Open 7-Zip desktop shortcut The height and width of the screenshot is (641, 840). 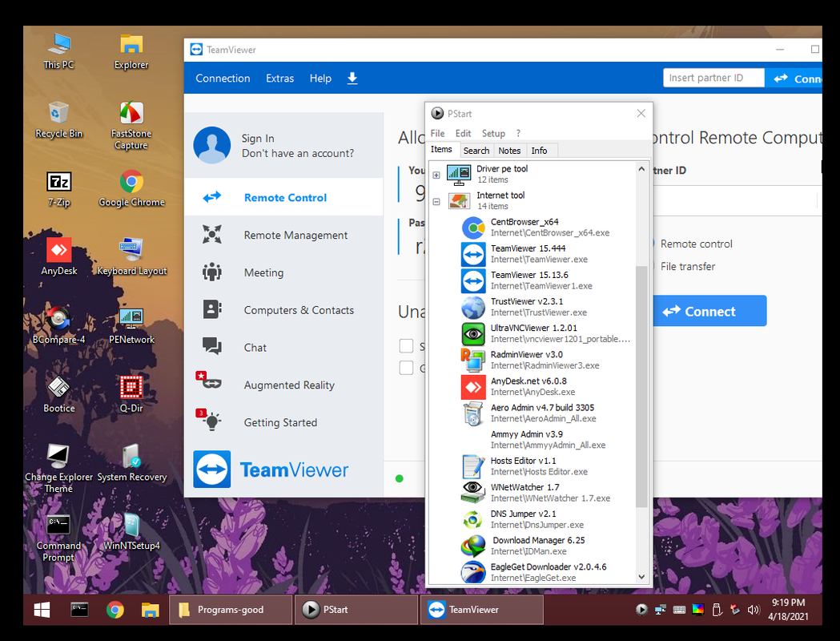coord(59,188)
